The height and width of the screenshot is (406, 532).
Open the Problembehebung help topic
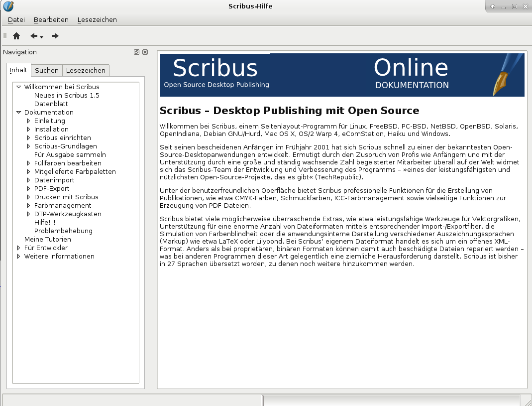point(63,231)
